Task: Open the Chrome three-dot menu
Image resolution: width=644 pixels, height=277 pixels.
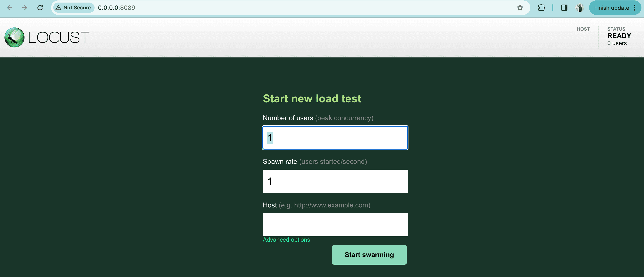Action: tap(635, 8)
